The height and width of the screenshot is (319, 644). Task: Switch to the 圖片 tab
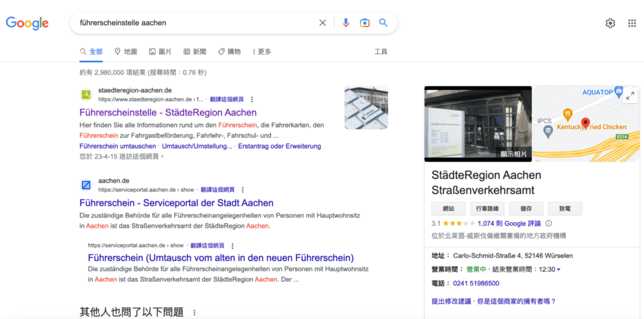160,52
